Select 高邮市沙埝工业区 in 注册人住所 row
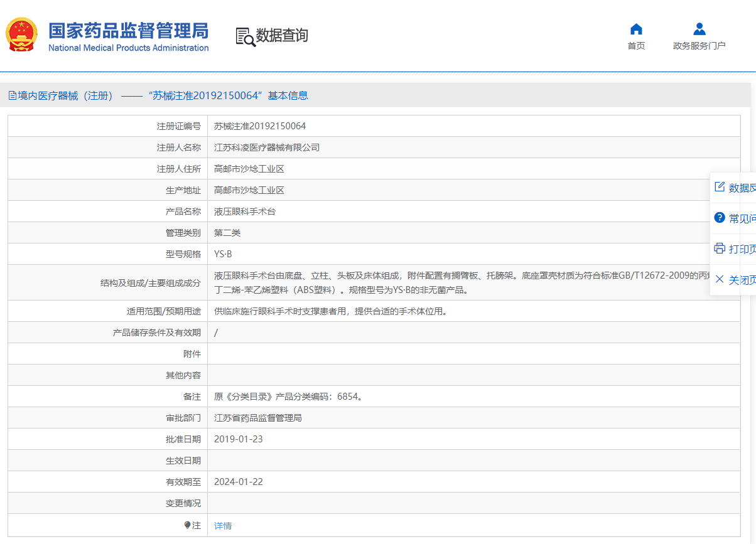The height and width of the screenshot is (544, 756). [x=249, y=169]
